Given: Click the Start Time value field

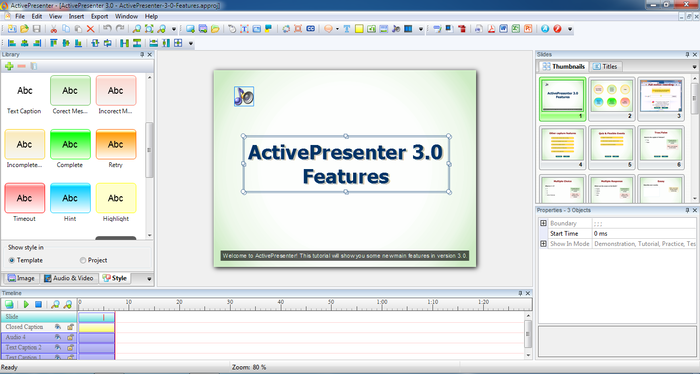Looking at the screenshot, I should coord(644,233).
